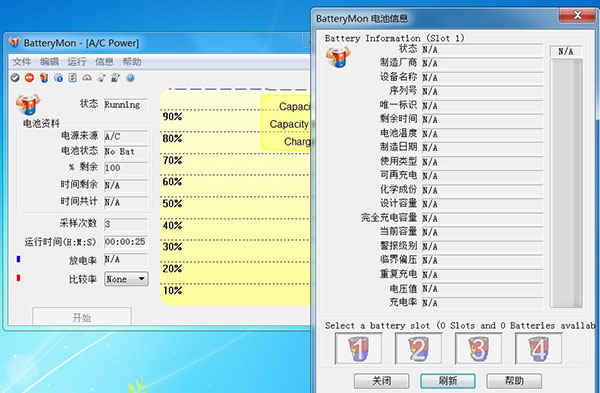Image resolution: width=600 pixels, height=393 pixels.
Task: Select battery slot 2 icon
Action: [x=418, y=348]
